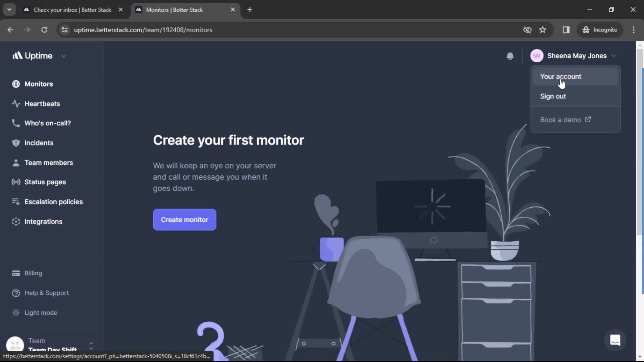Click Create monitor button
The height and width of the screenshot is (362, 644).
point(184,219)
